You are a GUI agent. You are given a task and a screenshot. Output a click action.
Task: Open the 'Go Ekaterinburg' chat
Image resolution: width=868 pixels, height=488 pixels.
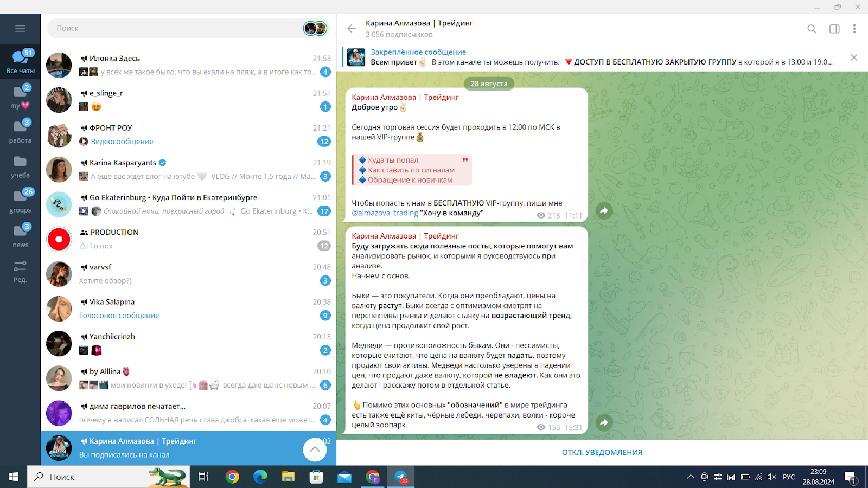[x=188, y=204]
